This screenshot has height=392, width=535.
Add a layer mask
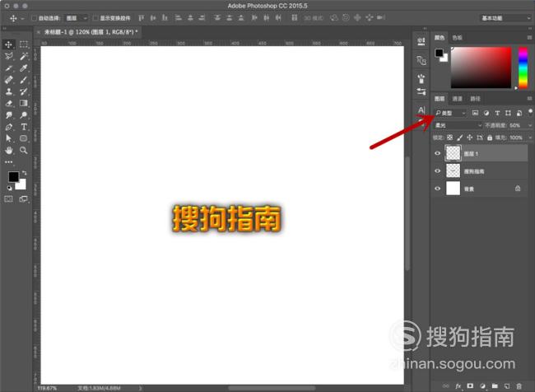[470, 386]
